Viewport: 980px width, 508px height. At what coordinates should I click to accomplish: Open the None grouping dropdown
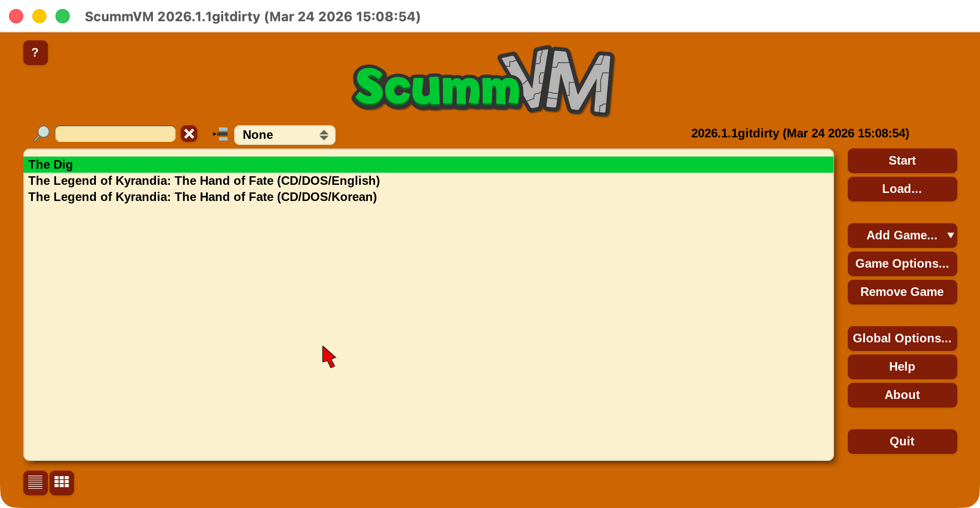click(x=285, y=135)
